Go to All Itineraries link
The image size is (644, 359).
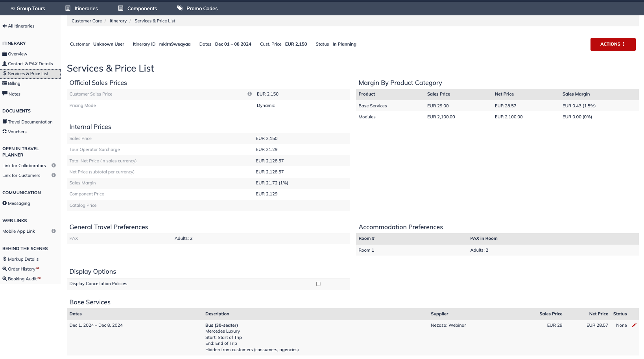pos(21,26)
